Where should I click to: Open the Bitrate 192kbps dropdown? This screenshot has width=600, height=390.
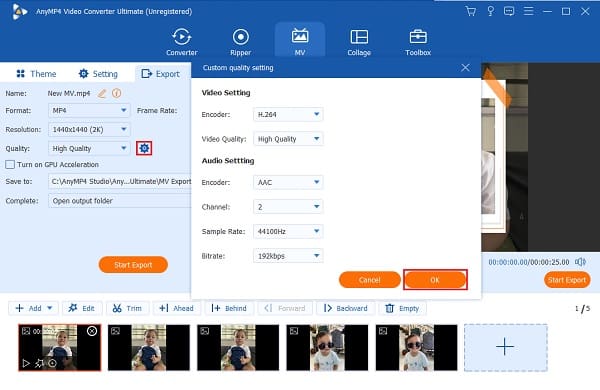pyautogui.click(x=288, y=256)
